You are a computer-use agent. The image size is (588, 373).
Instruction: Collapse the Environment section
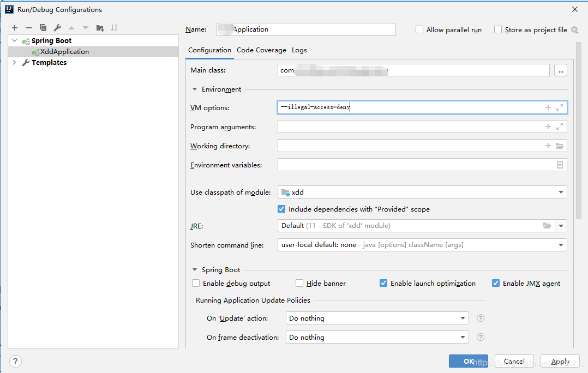tap(195, 89)
